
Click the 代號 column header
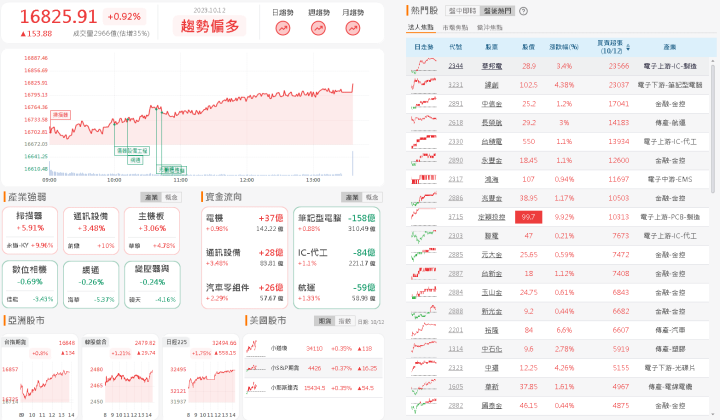[456, 47]
